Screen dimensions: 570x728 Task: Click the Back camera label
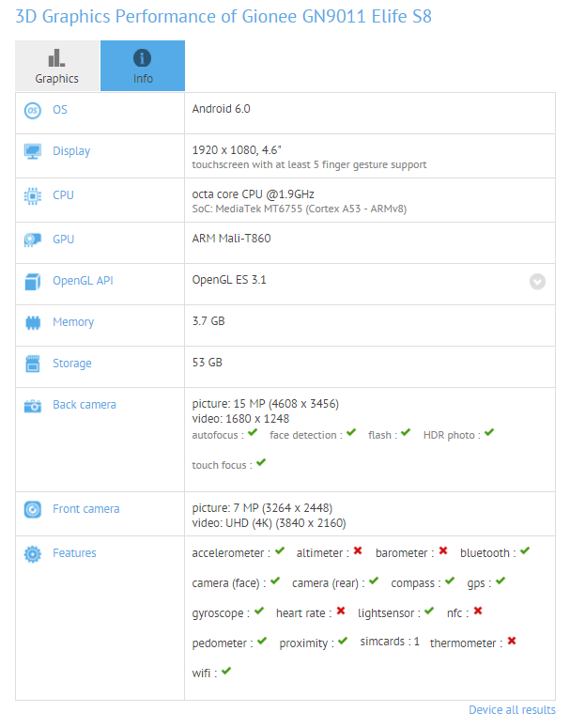click(85, 405)
